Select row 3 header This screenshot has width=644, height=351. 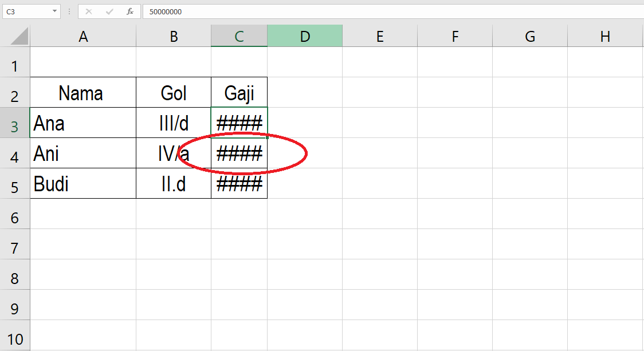click(15, 125)
